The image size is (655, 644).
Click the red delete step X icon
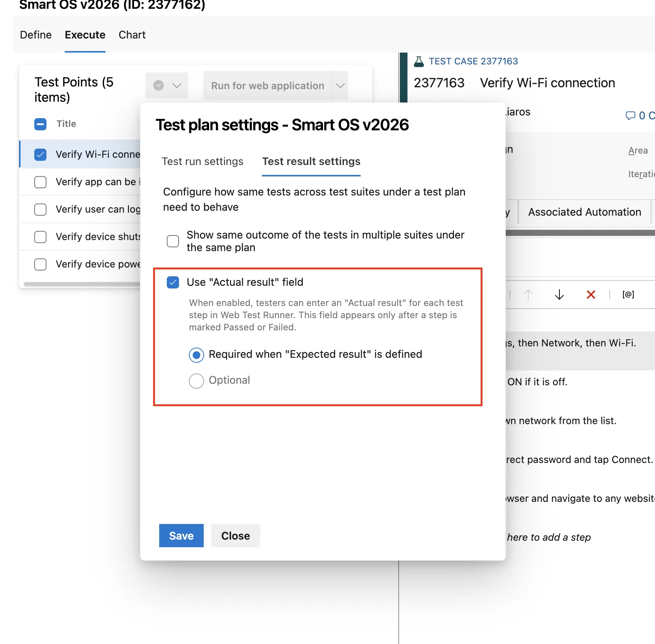coord(591,295)
